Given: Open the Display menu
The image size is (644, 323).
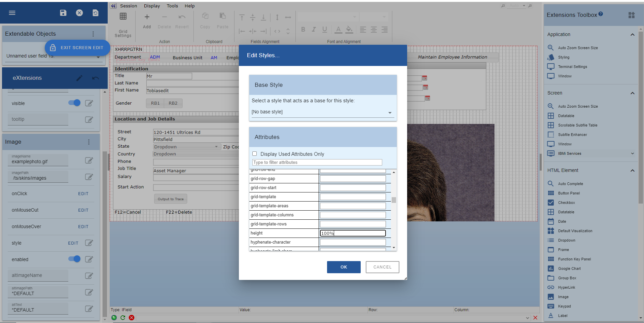Looking at the screenshot, I should coord(152,6).
